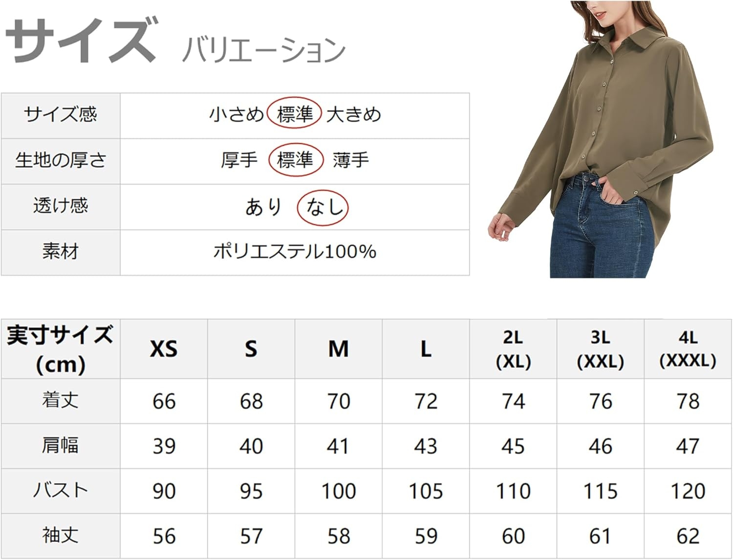This screenshot has height=560, width=733.
Task: Click the 実寸サイズ (cm) table header
Action: (x=61, y=349)
